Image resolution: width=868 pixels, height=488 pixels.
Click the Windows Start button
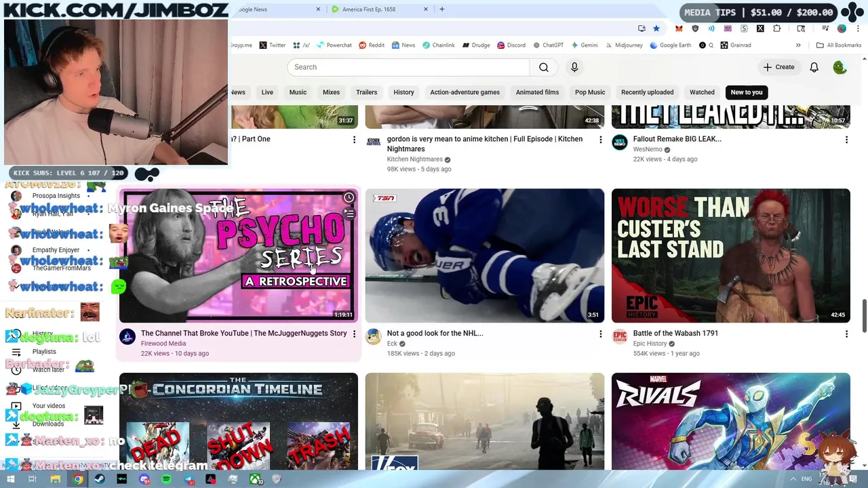coord(10,479)
